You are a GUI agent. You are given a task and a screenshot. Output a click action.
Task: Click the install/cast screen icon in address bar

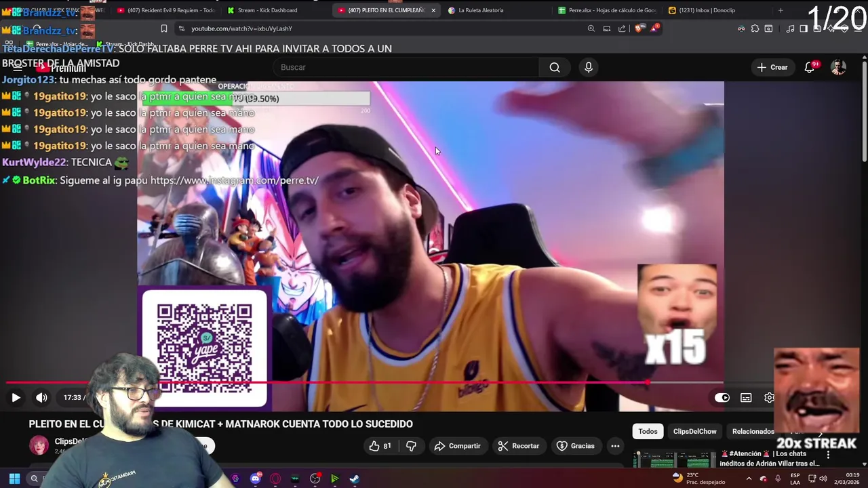[x=607, y=28]
